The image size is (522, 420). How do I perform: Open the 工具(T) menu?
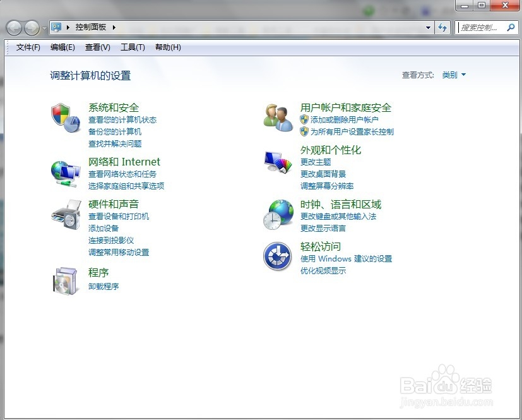coord(133,47)
